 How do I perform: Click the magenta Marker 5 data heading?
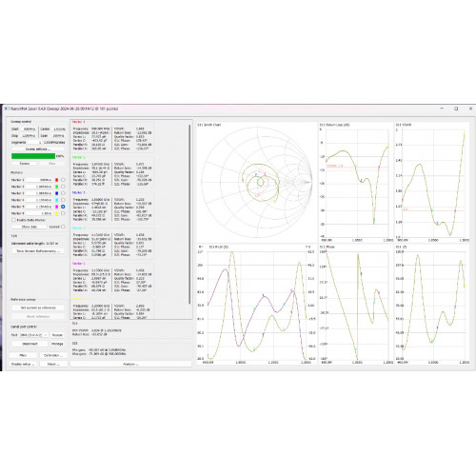tap(79, 264)
